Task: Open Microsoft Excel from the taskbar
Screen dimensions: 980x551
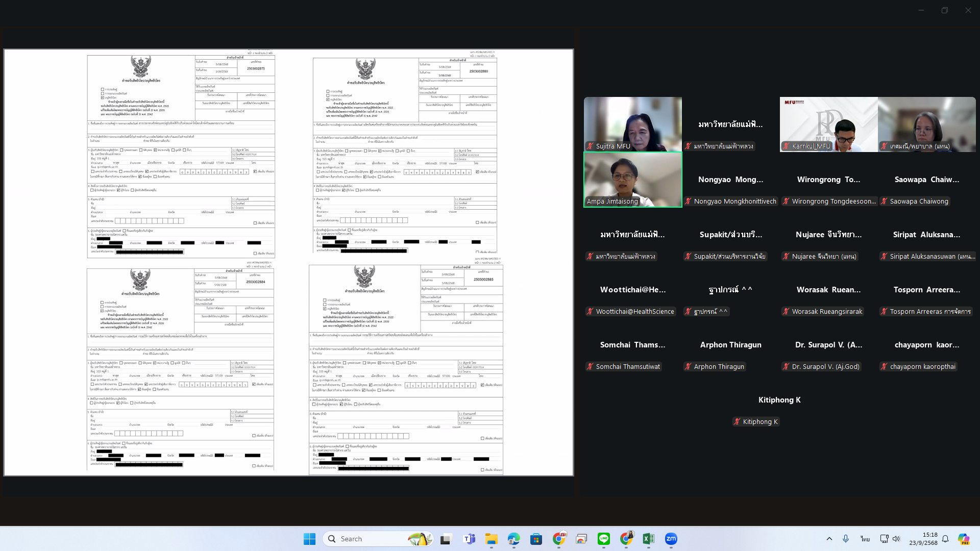Action: [648, 539]
